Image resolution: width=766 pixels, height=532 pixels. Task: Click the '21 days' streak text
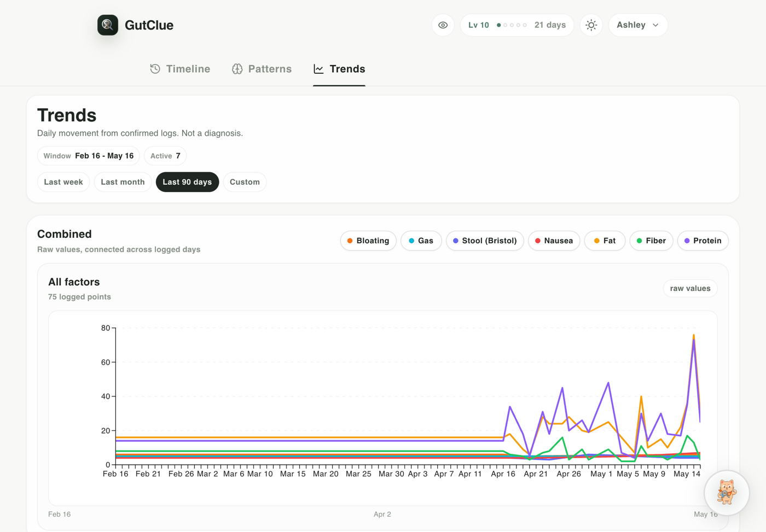[550, 25]
